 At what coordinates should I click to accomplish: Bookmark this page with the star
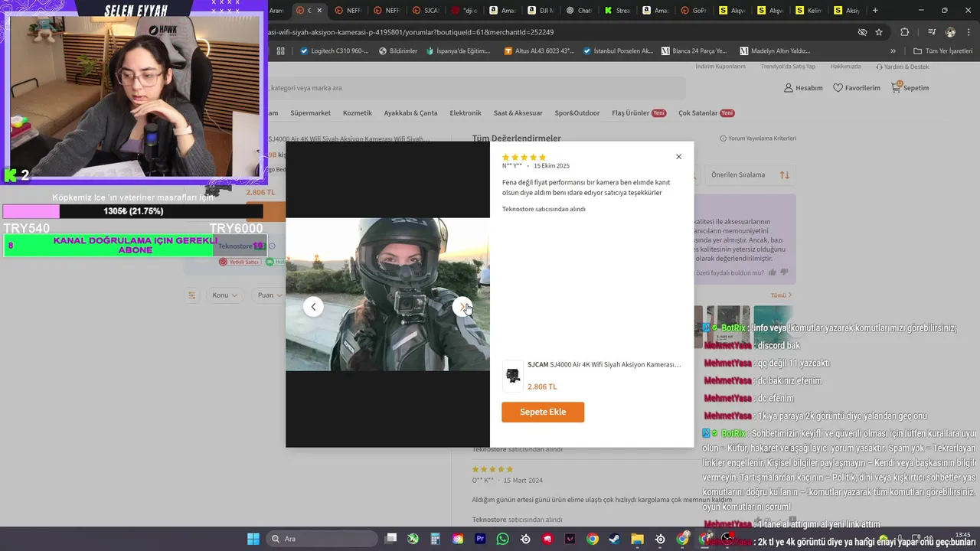(879, 32)
